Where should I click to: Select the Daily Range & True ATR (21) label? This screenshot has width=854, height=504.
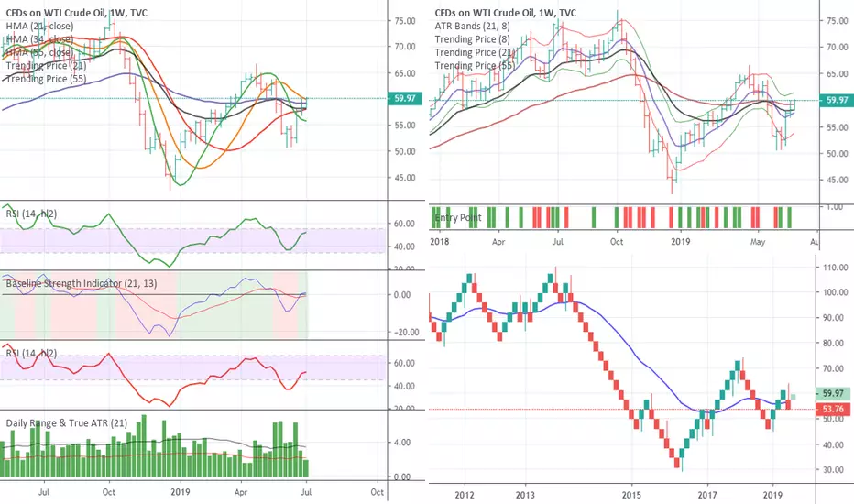tap(67, 422)
